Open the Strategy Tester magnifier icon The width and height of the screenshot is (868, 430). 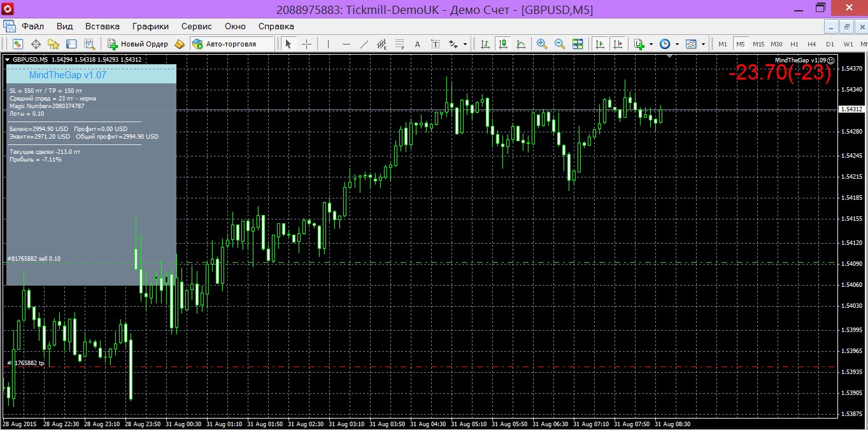pos(89,44)
